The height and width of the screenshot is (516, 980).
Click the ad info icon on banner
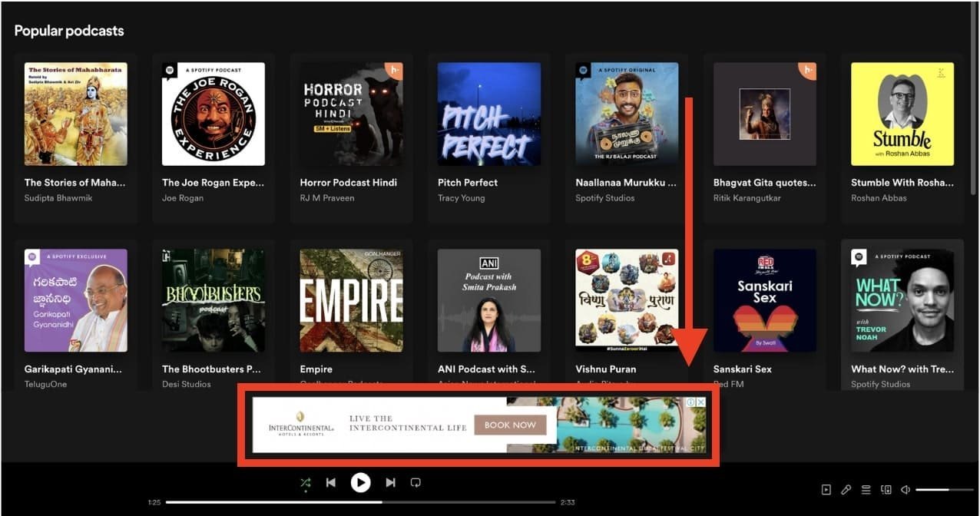(x=690, y=402)
